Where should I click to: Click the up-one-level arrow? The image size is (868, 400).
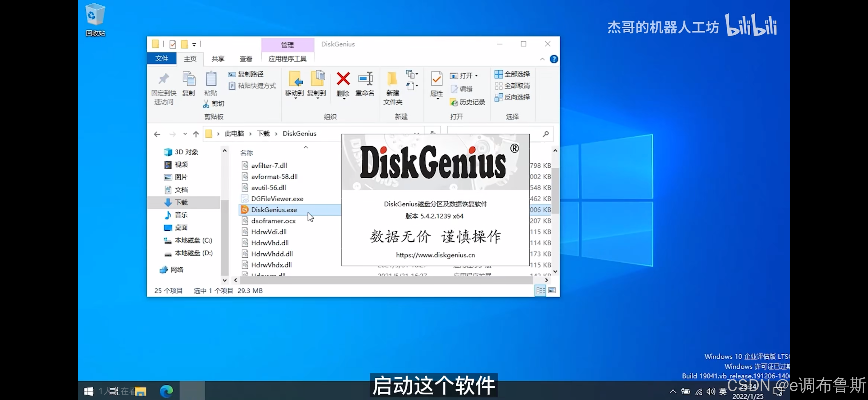[196, 134]
